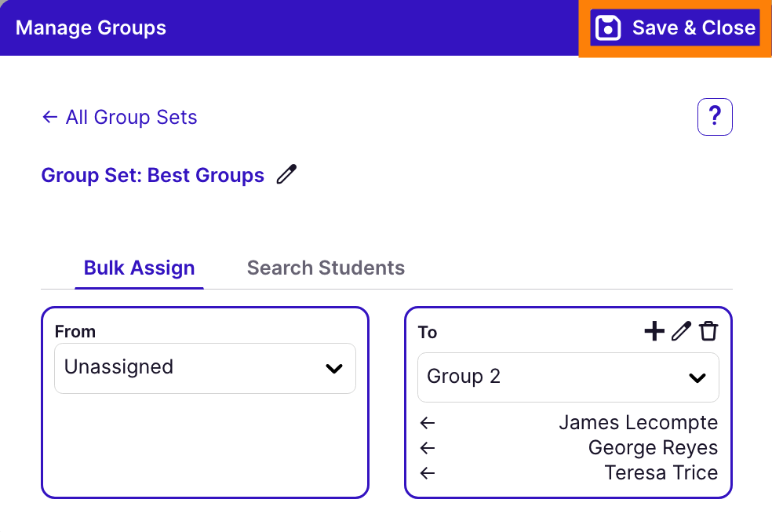This screenshot has width=772, height=532.
Task: Open the help question mark icon
Action: (x=714, y=117)
